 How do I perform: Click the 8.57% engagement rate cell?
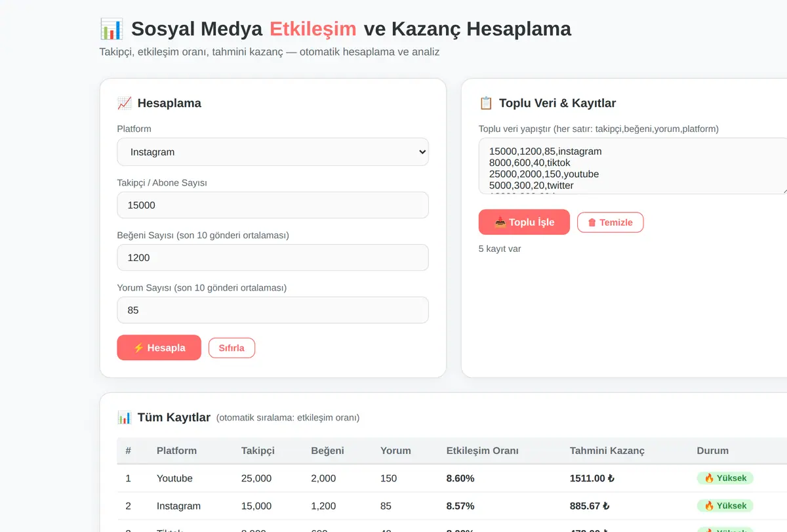pos(460,506)
